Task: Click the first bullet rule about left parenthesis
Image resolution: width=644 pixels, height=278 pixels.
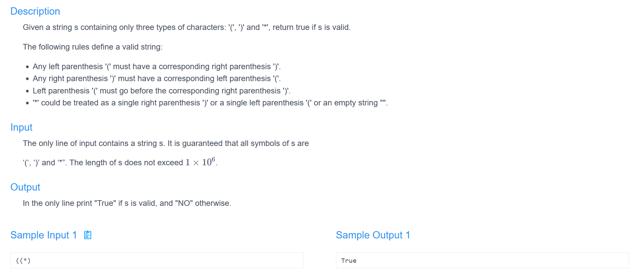Action: [x=157, y=66]
